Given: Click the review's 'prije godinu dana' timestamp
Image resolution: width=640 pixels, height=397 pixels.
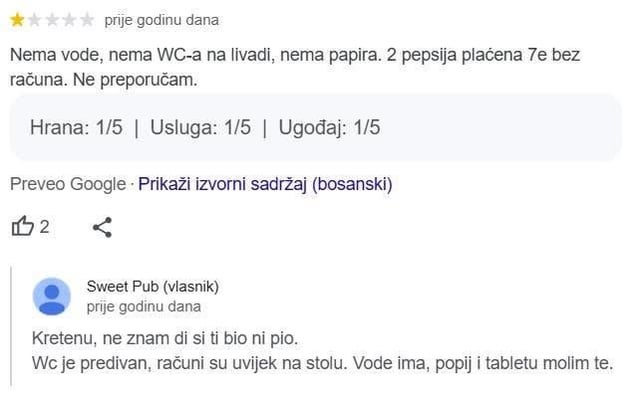Looking at the screenshot, I should 162,20.
